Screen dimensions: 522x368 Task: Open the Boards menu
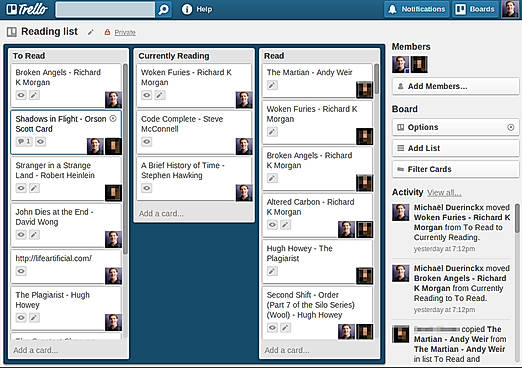pyautogui.click(x=476, y=9)
